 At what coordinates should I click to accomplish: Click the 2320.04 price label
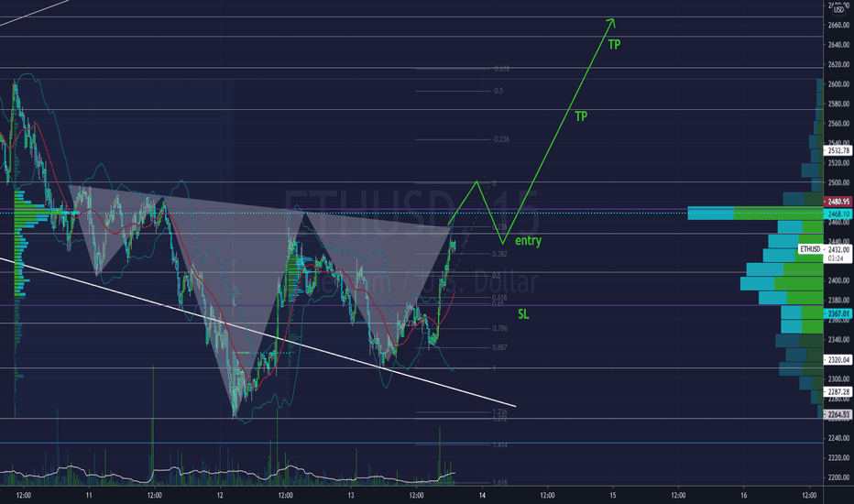838,359
